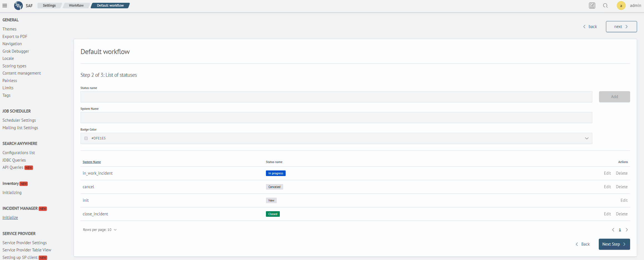
Task: Click the Next Step button
Action: (614, 244)
